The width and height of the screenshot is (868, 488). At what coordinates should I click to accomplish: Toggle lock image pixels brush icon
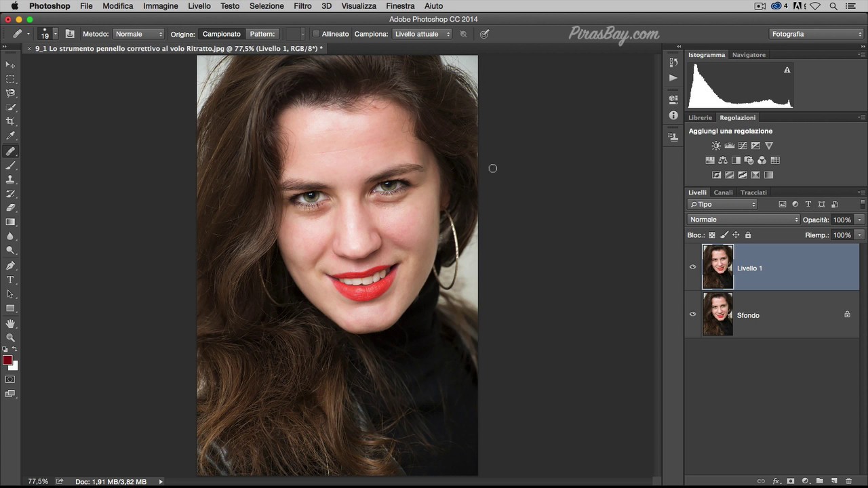tap(724, 235)
